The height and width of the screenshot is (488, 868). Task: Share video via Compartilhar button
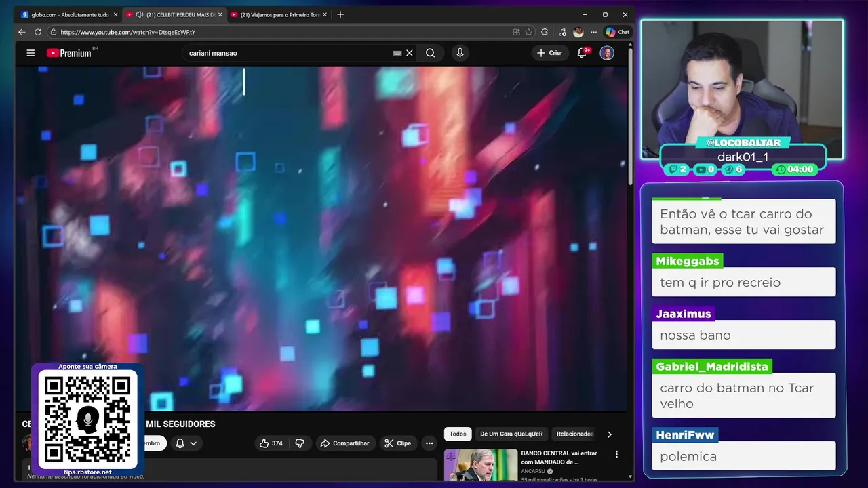(x=344, y=443)
